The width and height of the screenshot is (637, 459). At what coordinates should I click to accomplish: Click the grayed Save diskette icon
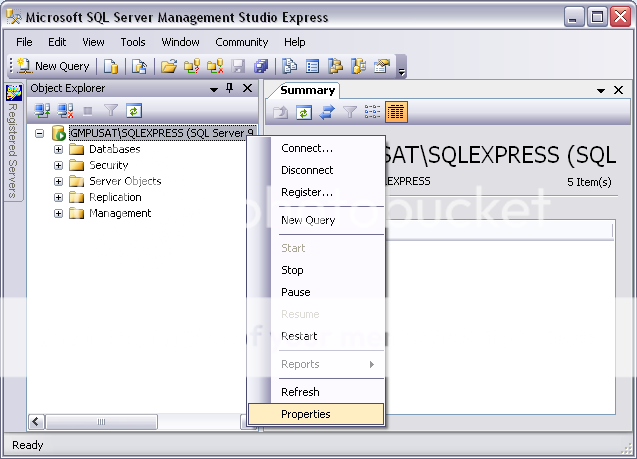(x=238, y=66)
